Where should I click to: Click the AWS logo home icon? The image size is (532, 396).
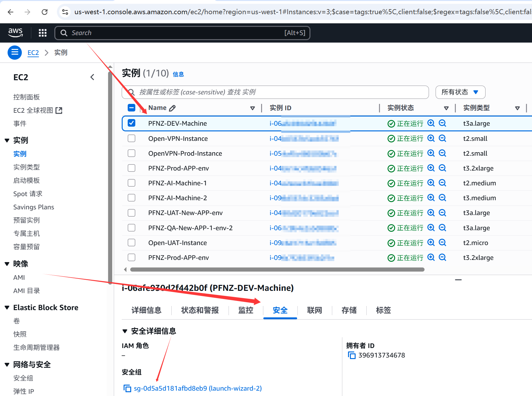pyautogui.click(x=15, y=33)
